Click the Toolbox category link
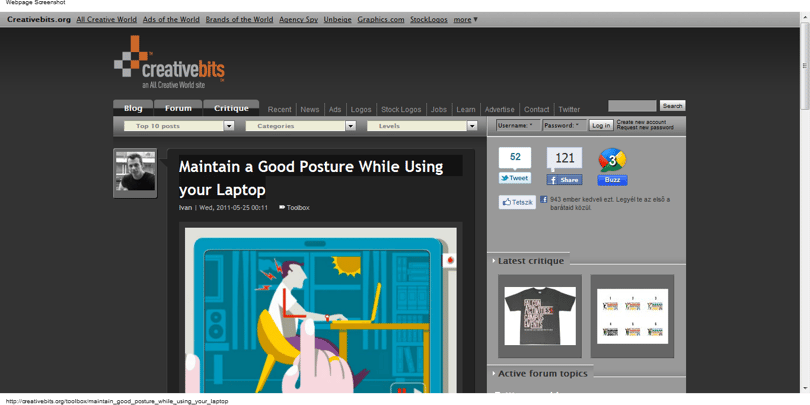The height and width of the screenshot is (405, 810). 298,208
